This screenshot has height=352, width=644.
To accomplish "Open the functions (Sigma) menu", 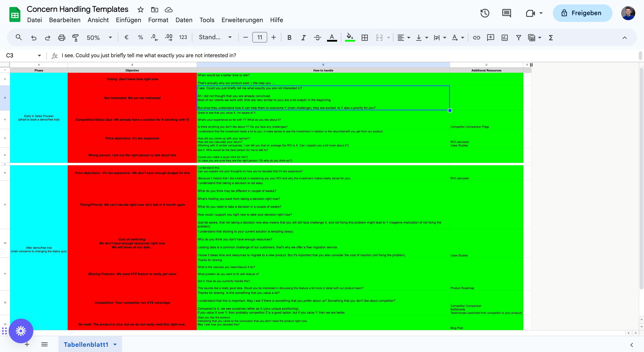I will click(x=551, y=37).
